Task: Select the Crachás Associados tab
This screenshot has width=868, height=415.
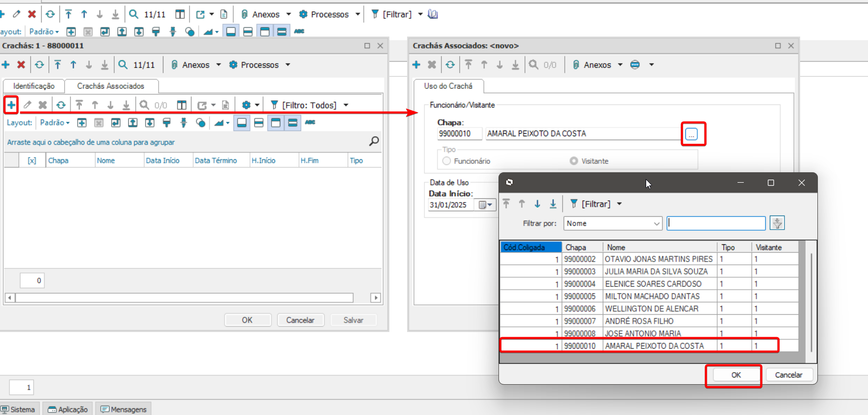Action: click(x=111, y=86)
